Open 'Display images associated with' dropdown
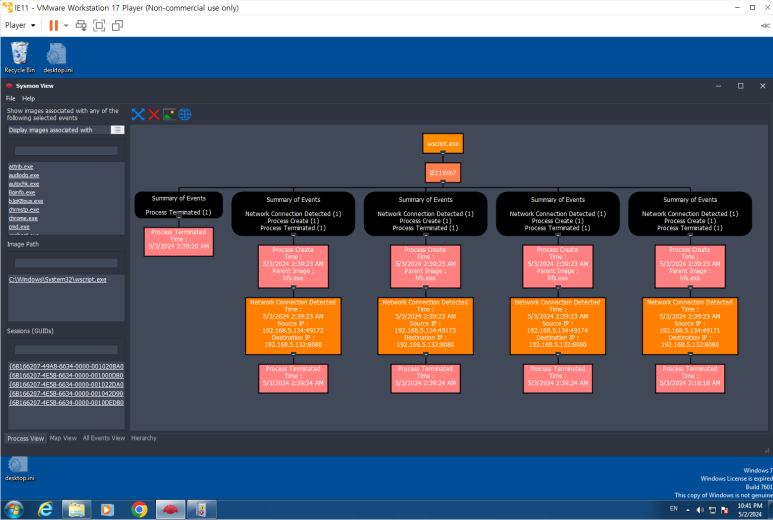Viewport: 773px width, 520px height. tap(117, 130)
